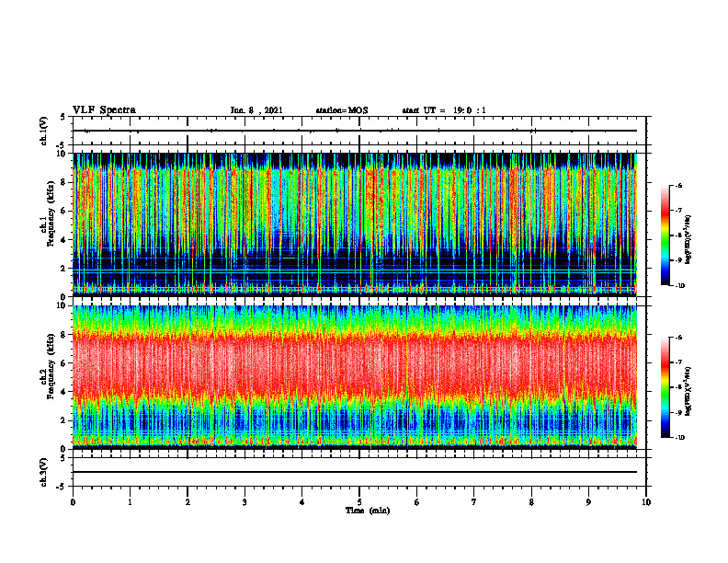Click the ch.3 voltage waveform trace
Viewport: 728px width, 563px height.
coord(355,472)
